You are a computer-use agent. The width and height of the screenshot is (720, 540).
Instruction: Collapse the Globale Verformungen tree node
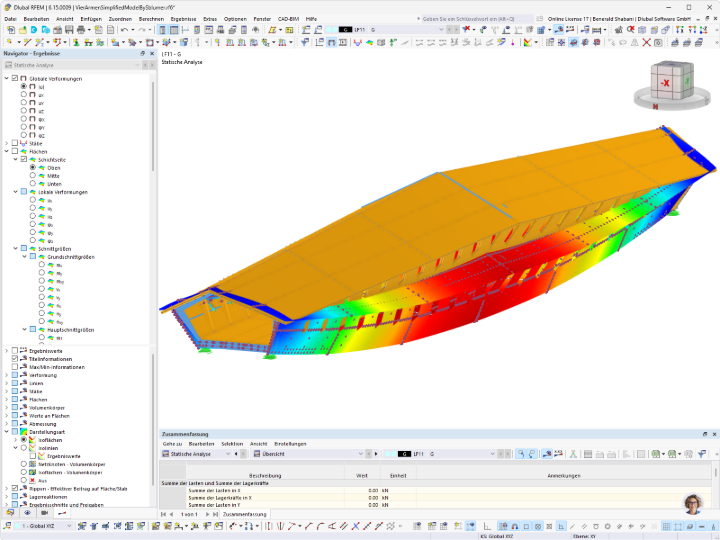pos(6,79)
